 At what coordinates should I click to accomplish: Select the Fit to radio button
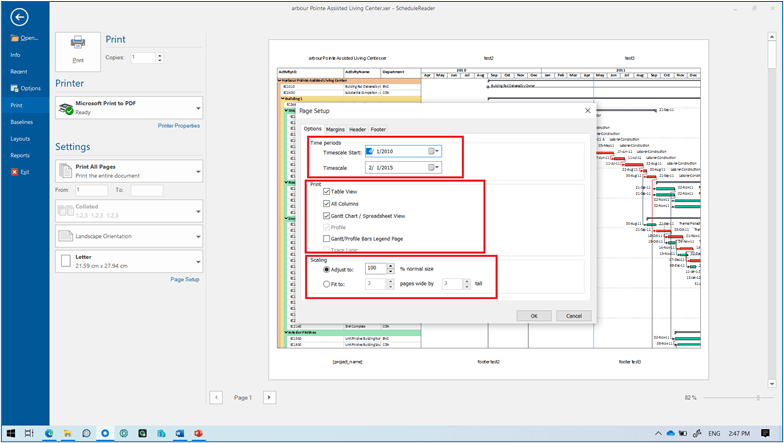click(327, 284)
